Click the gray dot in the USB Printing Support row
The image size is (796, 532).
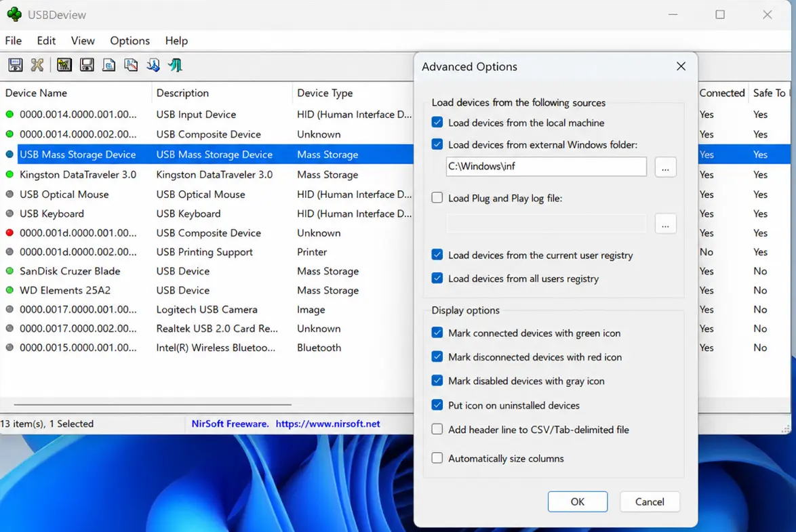tap(9, 252)
